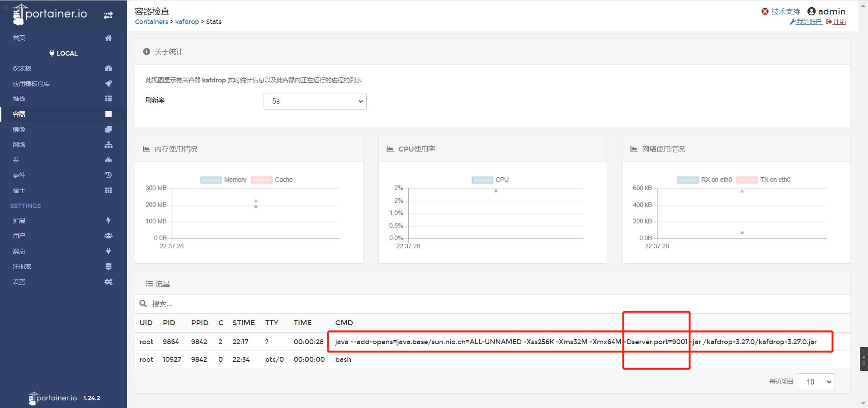
Task: Open the 仪表板 (dashboard) sidebar icon
Action: tap(108, 68)
